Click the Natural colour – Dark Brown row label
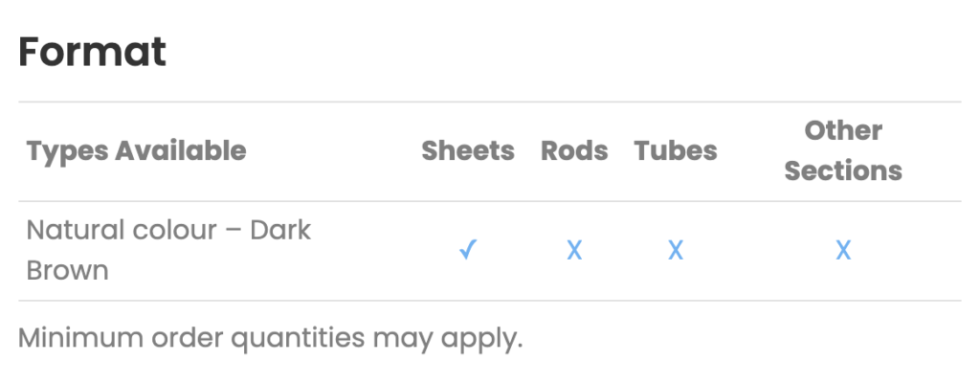This screenshot has width=980, height=384. pos(168,250)
